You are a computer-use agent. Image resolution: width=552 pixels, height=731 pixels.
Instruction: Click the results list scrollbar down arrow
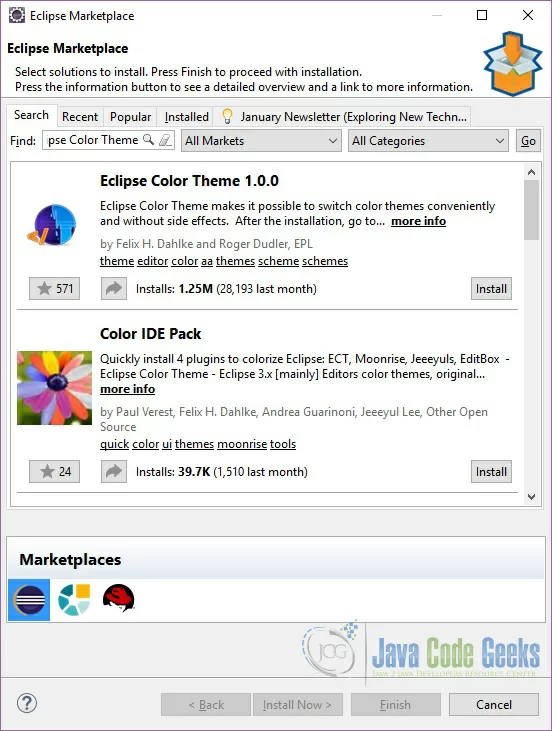coord(531,497)
